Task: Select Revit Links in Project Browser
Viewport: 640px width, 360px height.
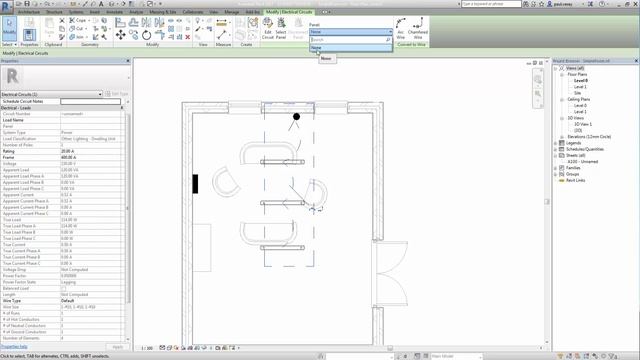Action: pos(576,180)
